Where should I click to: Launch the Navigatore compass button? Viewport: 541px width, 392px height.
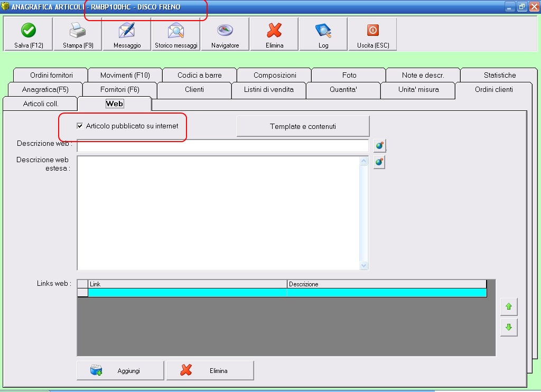point(225,34)
